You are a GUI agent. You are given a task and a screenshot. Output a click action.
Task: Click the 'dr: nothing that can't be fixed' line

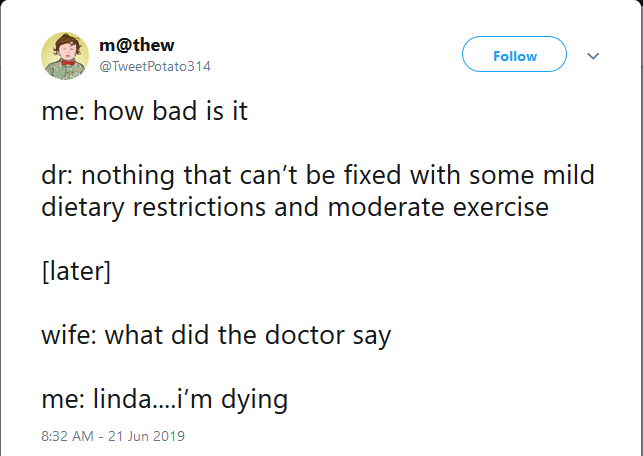pos(317,176)
